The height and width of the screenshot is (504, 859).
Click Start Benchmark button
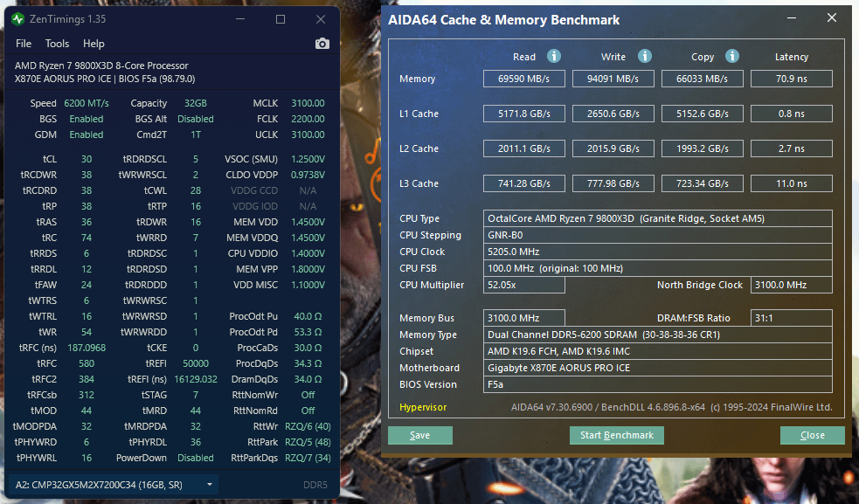617,436
